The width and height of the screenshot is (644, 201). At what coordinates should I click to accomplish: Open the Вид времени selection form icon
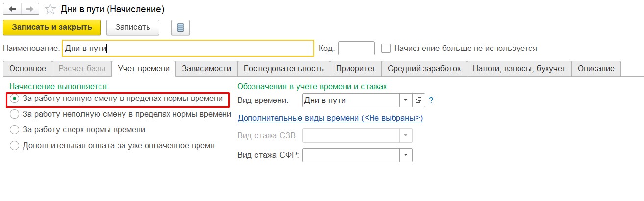pyautogui.click(x=419, y=100)
